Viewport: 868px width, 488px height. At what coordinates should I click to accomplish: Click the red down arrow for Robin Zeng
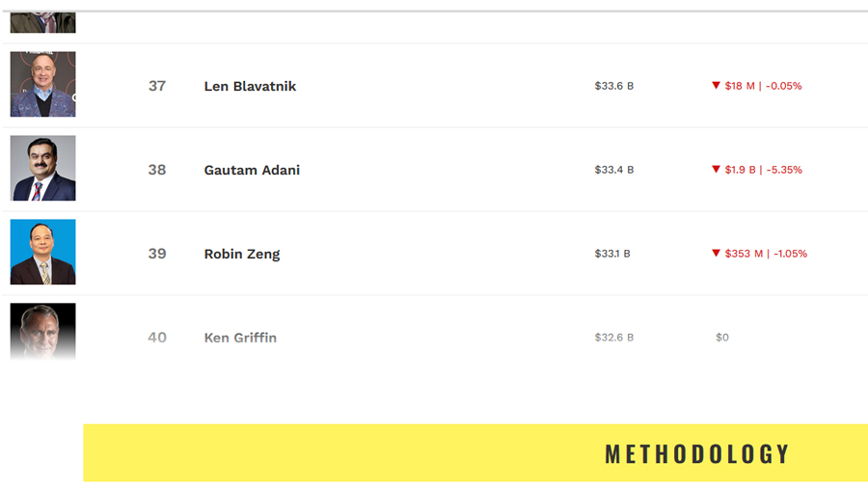click(716, 253)
